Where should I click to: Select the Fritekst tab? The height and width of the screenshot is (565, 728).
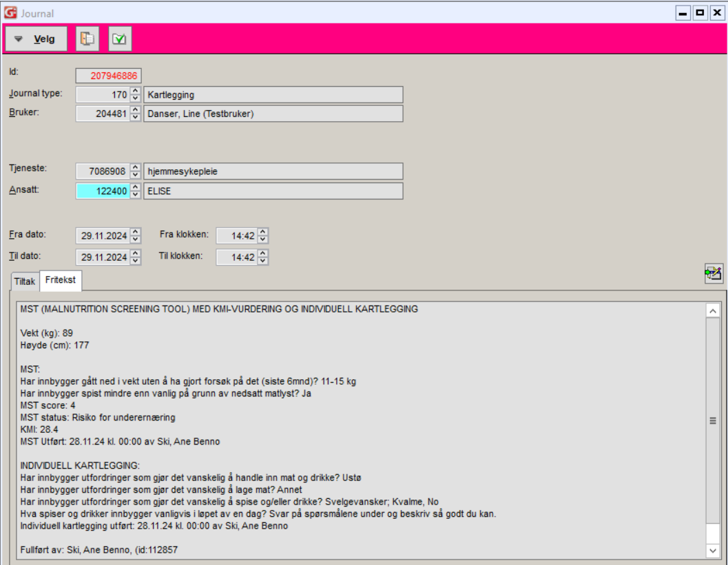pos(61,281)
